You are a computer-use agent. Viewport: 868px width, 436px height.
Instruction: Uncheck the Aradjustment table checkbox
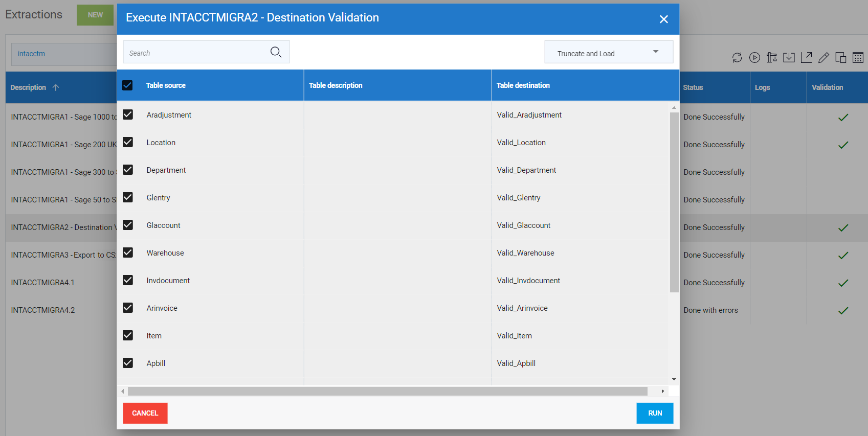[128, 114]
